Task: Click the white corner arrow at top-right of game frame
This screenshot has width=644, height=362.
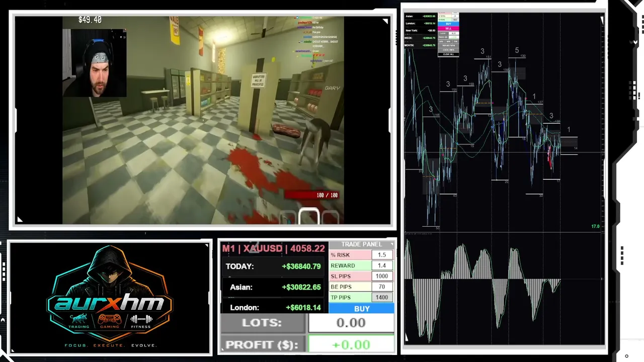Action: pos(385,21)
